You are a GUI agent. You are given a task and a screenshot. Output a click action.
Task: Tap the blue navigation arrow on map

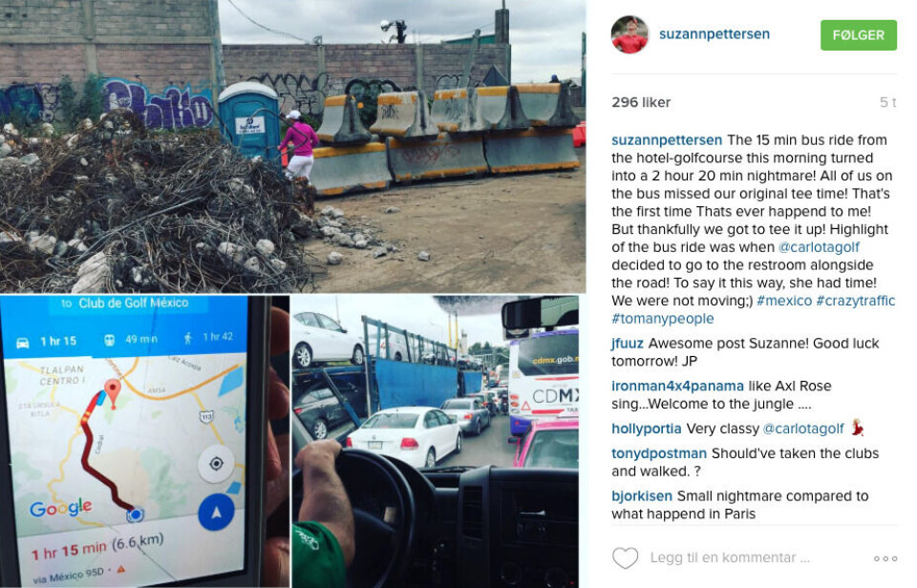(217, 513)
